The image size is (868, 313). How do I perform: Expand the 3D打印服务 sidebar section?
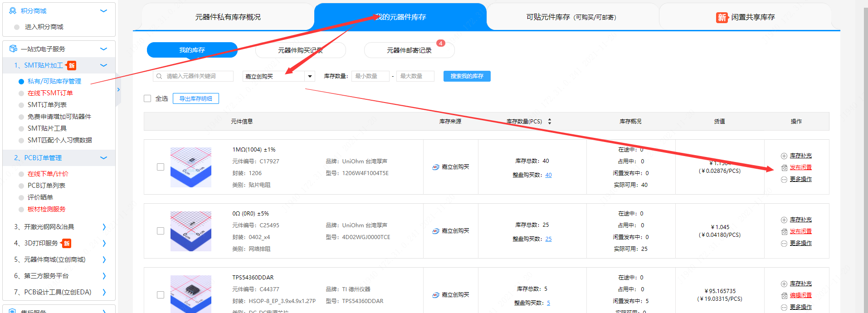[104, 244]
